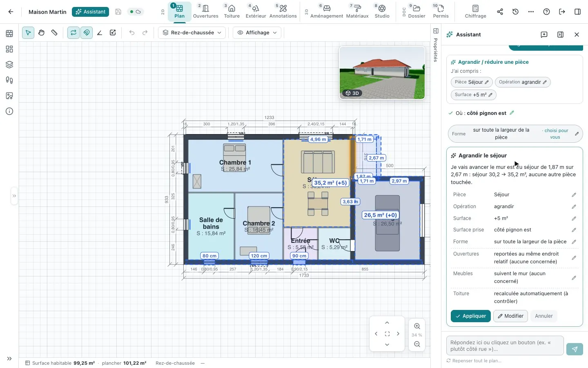588x368 pixels.
Task: Open the info icon in left sidebar
Action: (9, 111)
